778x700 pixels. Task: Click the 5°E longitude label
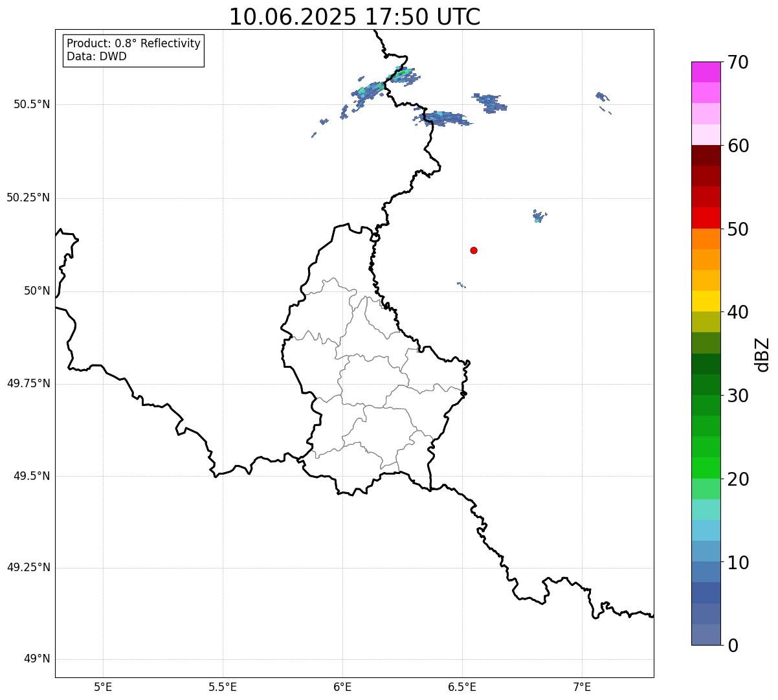tap(103, 687)
